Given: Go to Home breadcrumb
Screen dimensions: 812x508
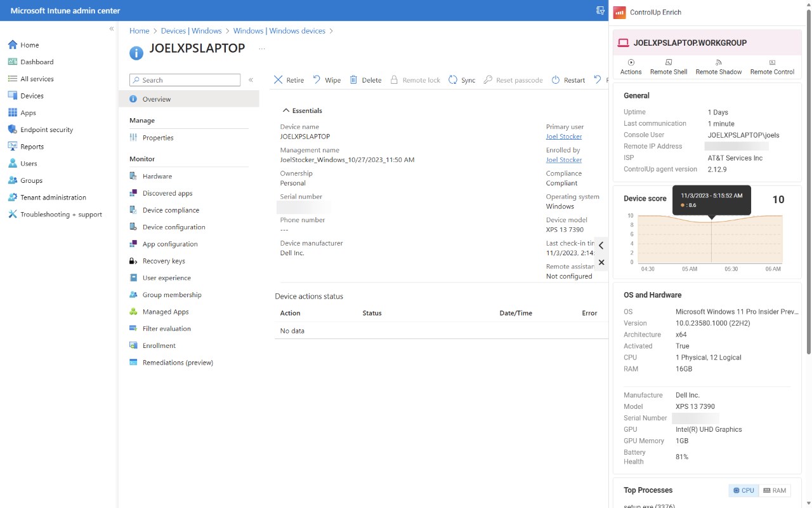Looking at the screenshot, I should 140,30.
